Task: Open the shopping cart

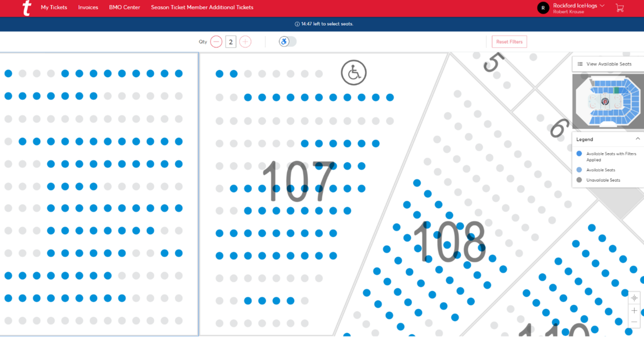Action: click(620, 8)
